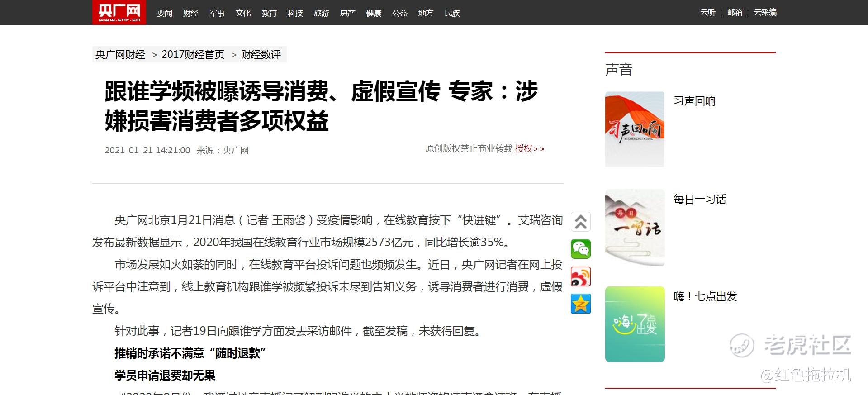Click 原创版权禁止商业转载 notice
The height and width of the screenshot is (395, 868).
(469, 148)
